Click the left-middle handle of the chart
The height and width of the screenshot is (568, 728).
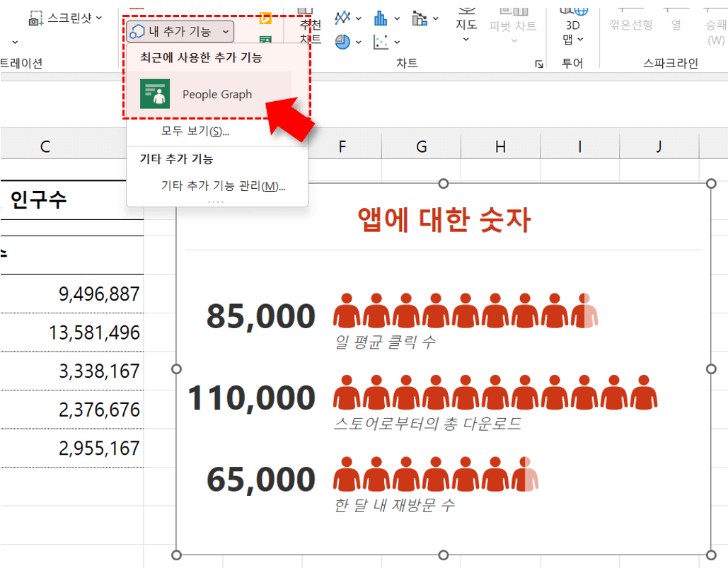tap(176, 369)
